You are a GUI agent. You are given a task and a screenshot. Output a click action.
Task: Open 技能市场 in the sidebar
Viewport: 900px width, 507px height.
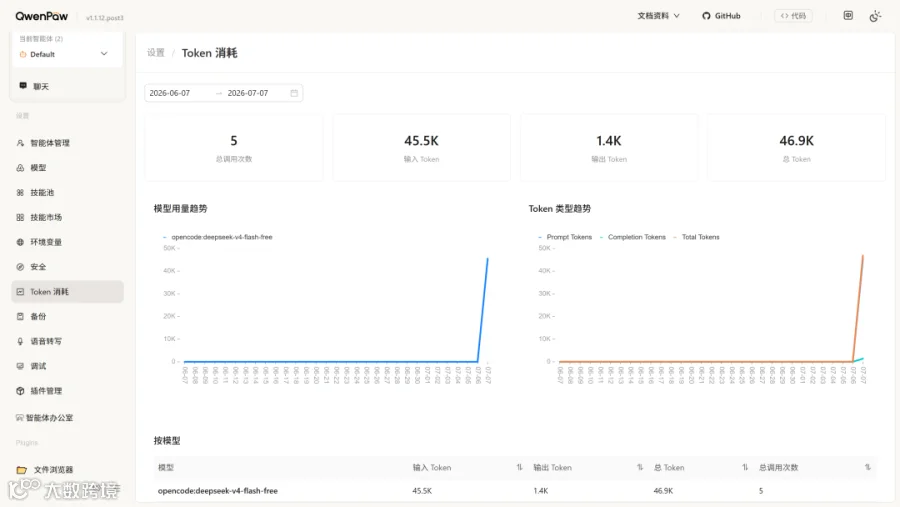(67, 217)
